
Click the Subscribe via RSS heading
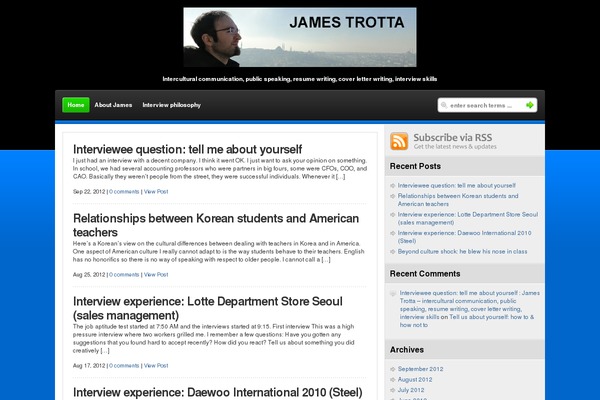453,137
